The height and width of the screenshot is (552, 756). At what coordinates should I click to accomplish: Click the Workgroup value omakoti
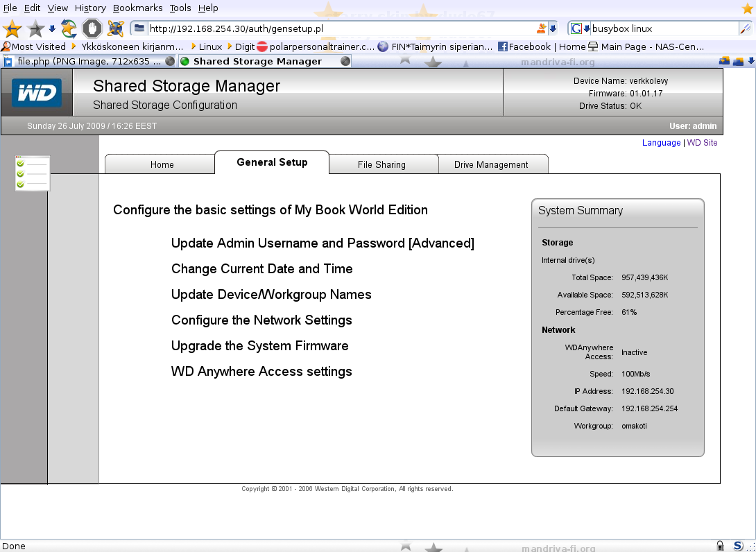click(x=634, y=426)
